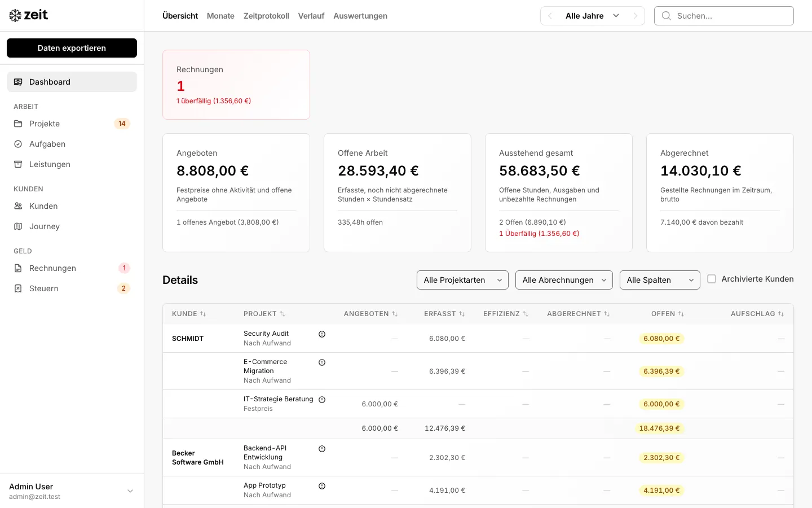The image size is (812, 508).
Task: Open the Verlauf tab
Action: coord(311,16)
